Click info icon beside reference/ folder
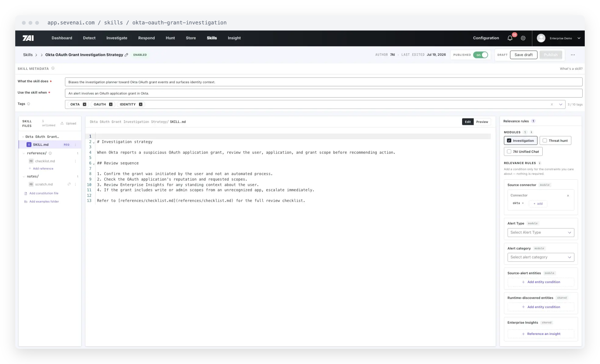Viewport: 600px width, 364px height. coord(50,153)
